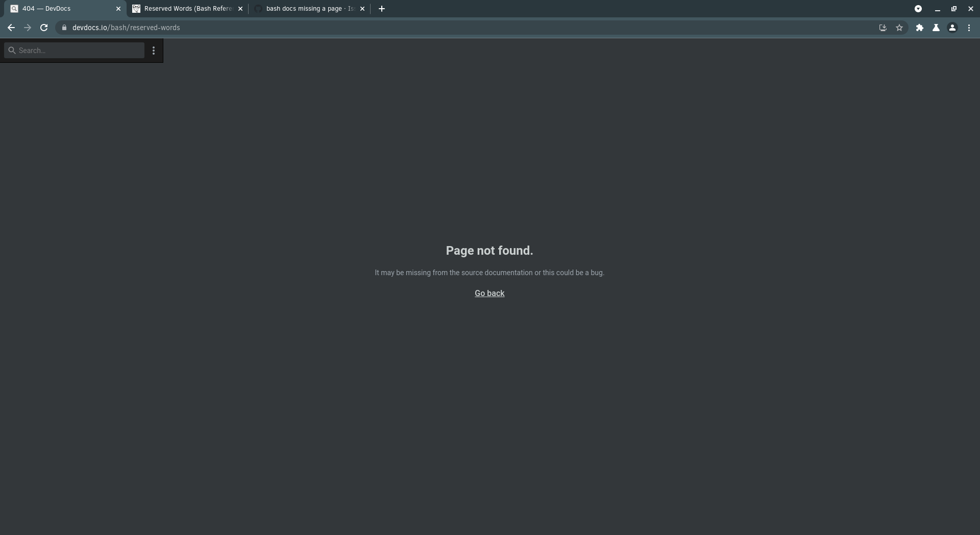Screen dimensions: 980x535
Task: Switch to the Reserved Words Bash tab
Action: (184, 9)
